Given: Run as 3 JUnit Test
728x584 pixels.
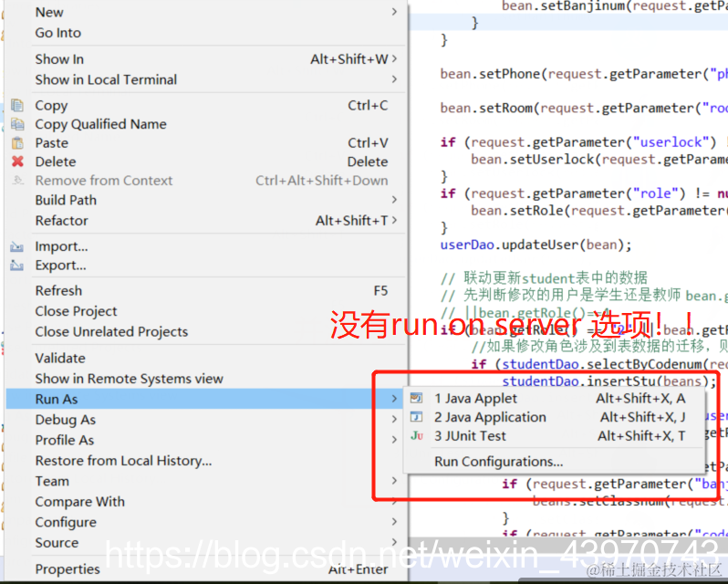Looking at the screenshot, I should 555,436.
